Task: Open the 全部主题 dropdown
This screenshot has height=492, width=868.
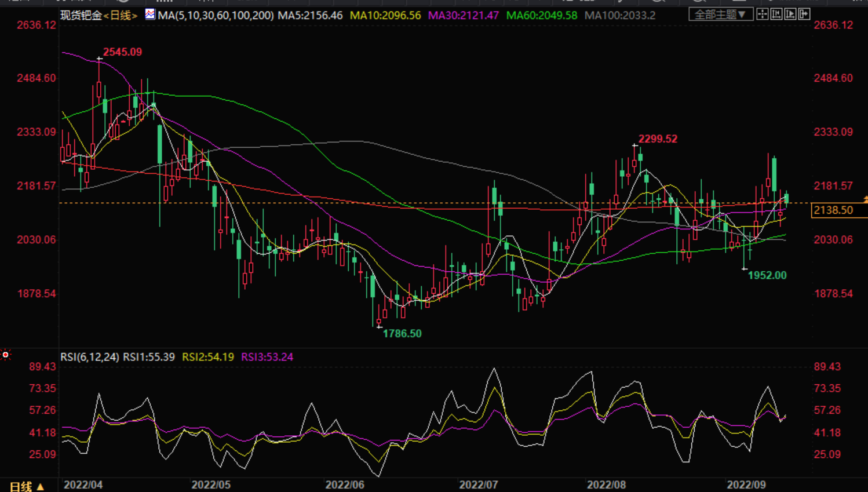Action: point(720,14)
